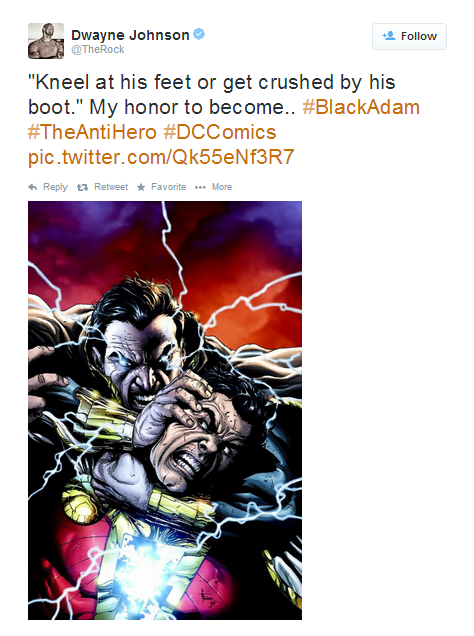The width and height of the screenshot is (474, 636).
Task: Select the Reply text label
Action: 55,187
